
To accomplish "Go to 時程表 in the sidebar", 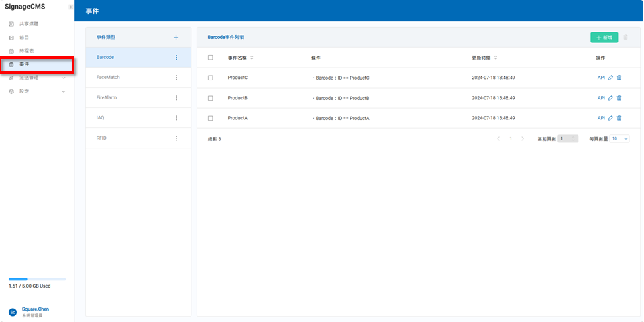I will click(x=27, y=51).
